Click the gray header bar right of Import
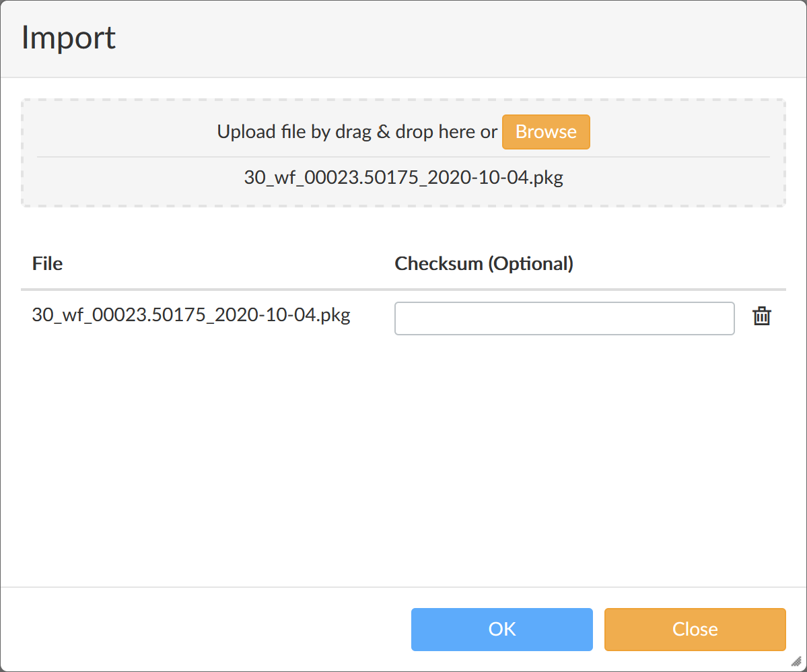Screen dimensions: 807x672 pos(471,38)
